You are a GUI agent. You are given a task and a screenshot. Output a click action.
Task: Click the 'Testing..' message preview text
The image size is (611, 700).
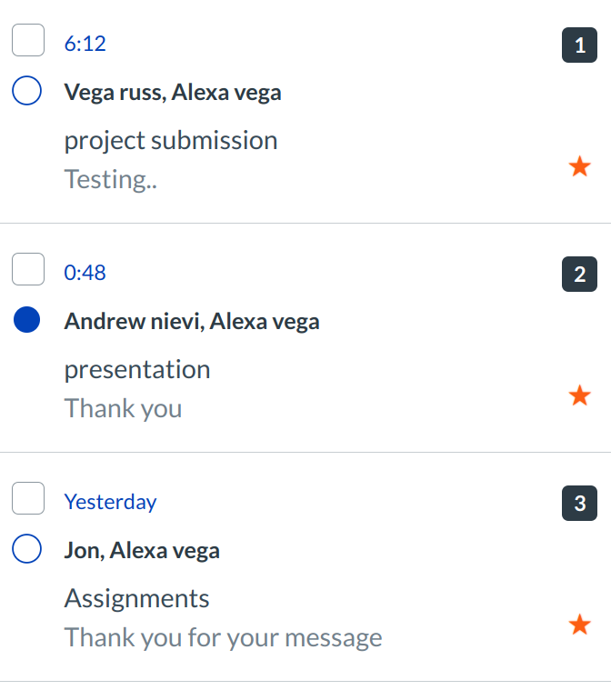pyautogui.click(x=111, y=180)
